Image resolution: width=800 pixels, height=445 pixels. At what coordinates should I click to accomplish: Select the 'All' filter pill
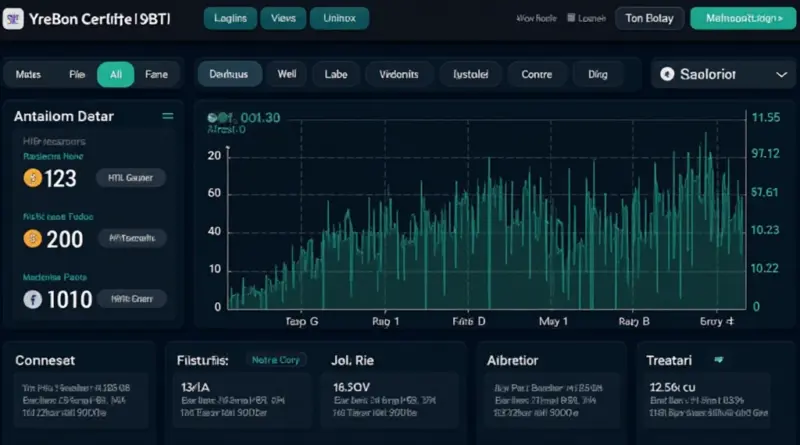(115, 74)
